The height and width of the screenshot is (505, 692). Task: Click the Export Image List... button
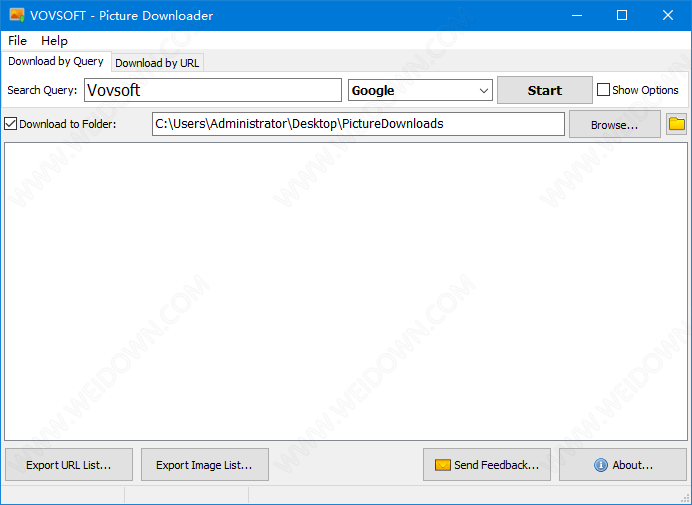tap(205, 465)
